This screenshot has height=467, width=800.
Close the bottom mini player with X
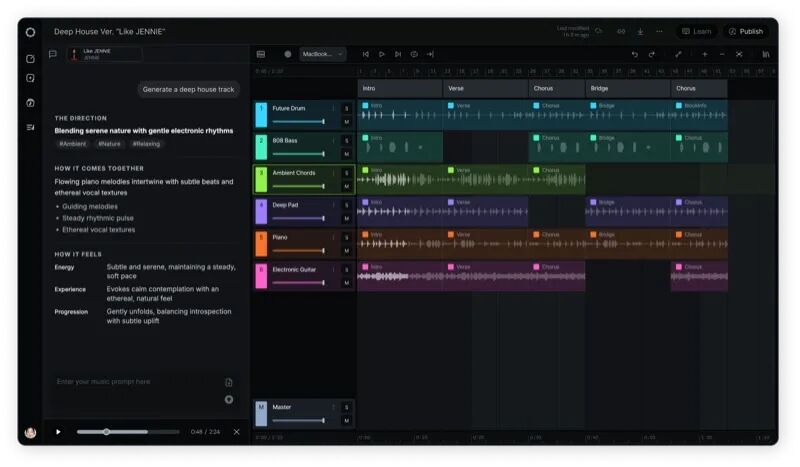(x=237, y=432)
